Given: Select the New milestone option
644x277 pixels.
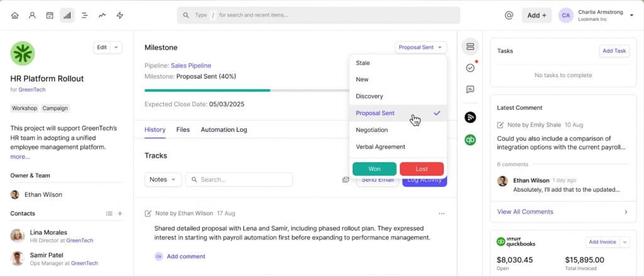Looking at the screenshot, I should coord(398,79).
